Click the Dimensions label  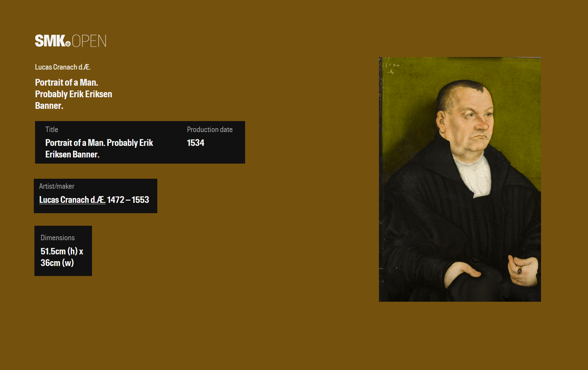click(x=58, y=238)
